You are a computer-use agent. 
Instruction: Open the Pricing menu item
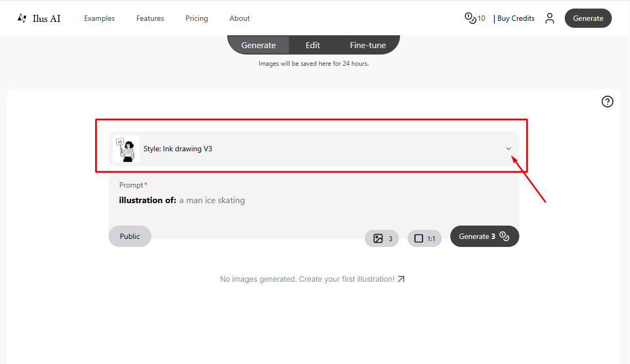(196, 19)
